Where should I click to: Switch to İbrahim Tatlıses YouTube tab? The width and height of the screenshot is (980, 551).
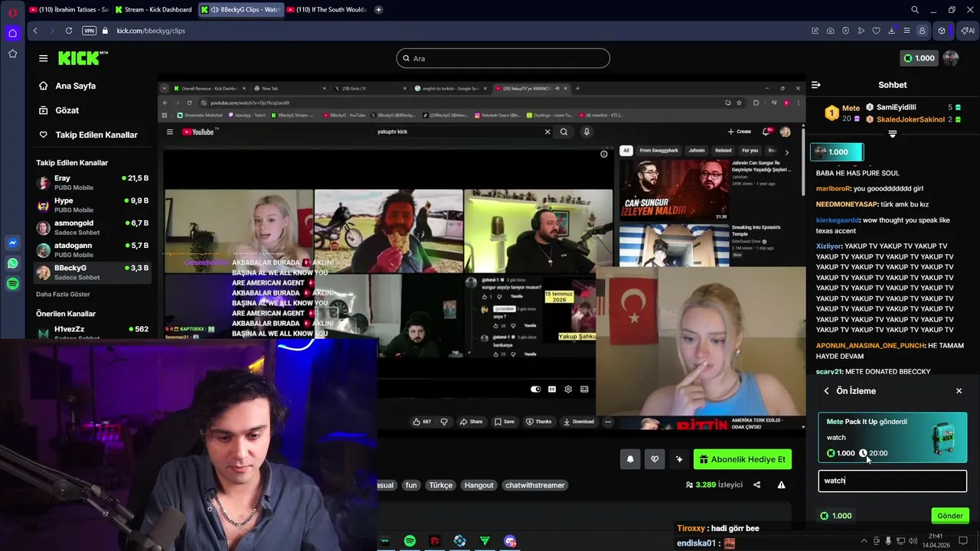point(68,10)
